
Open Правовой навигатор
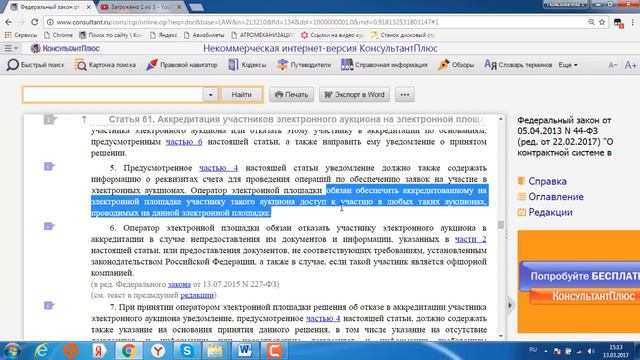click(x=182, y=65)
